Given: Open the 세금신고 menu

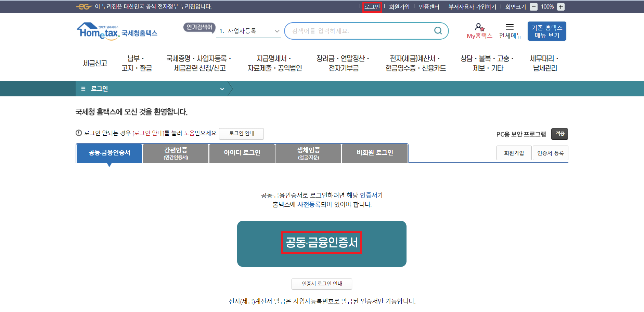Looking at the screenshot, I should [95, 63].
